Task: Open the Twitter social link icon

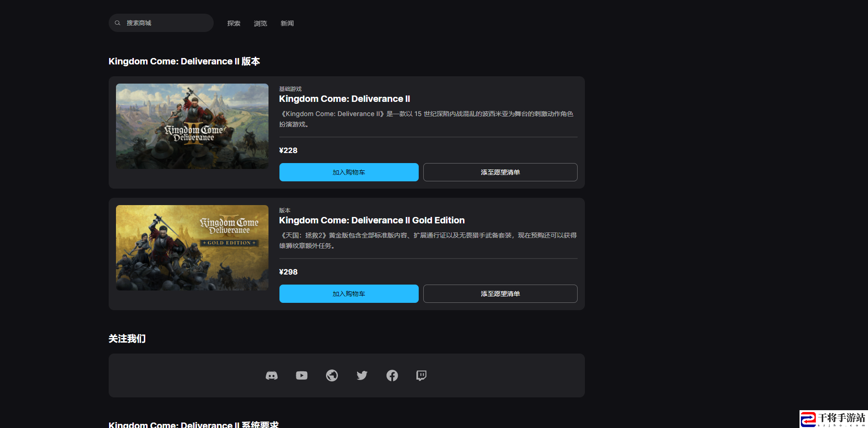Action: click(x=362, y=375)
